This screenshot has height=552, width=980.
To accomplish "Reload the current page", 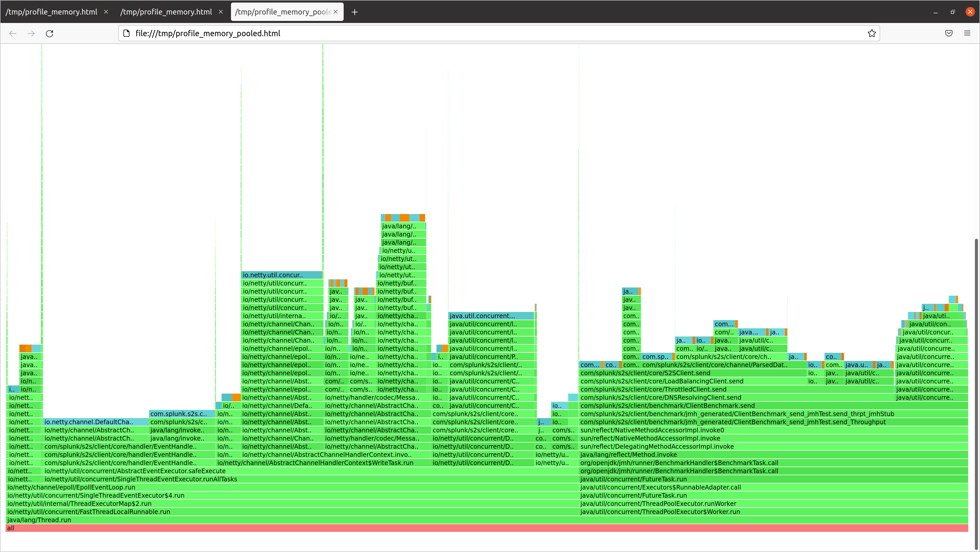I will click(49, 33).
